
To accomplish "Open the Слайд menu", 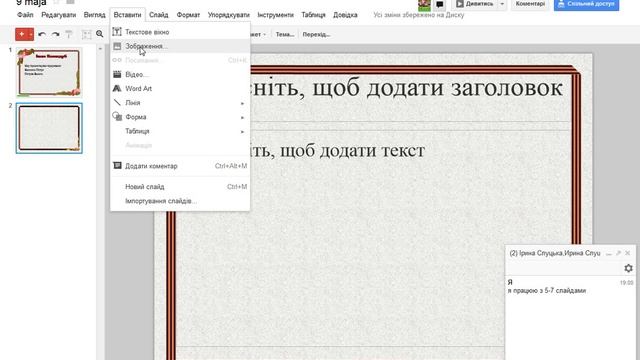I will pos(158,15).
